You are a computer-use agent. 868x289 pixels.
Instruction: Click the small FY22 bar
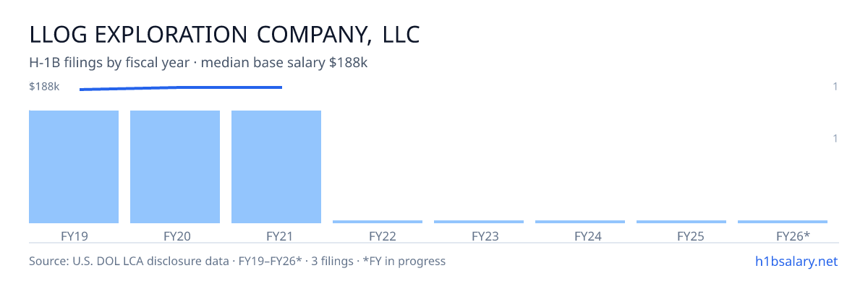378,222
